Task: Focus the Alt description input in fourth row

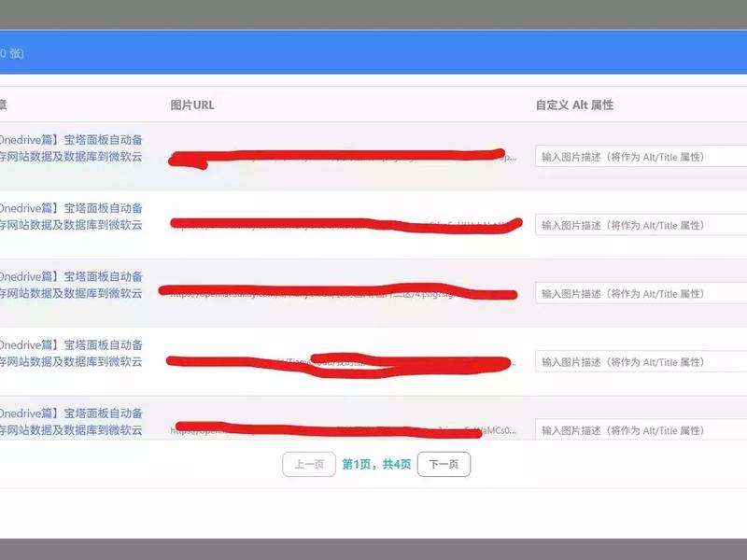Action: [x=641, y=362]
